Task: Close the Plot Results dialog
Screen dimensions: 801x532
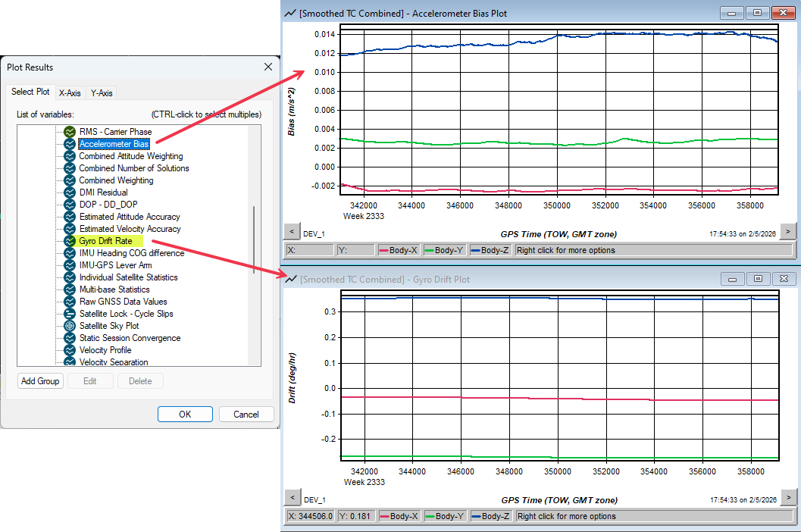Action: coord(268,67)
